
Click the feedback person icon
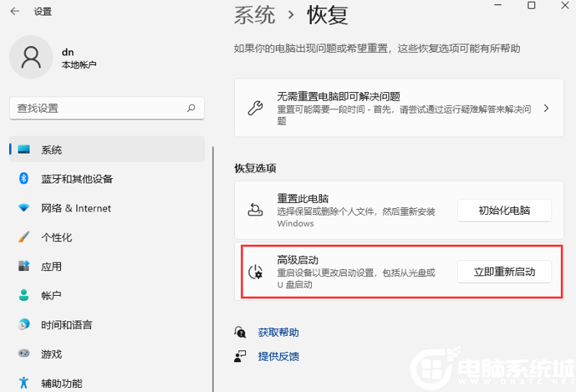240,356
